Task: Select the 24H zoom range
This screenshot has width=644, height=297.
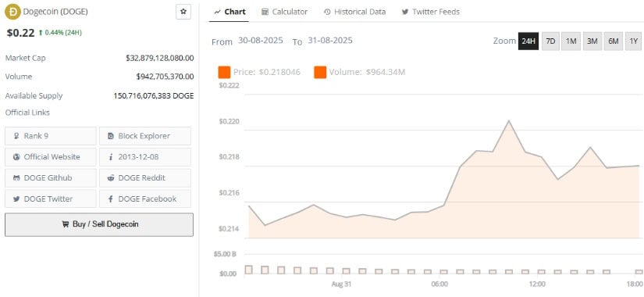Action: pyautogui.click(x=528, y=41)
